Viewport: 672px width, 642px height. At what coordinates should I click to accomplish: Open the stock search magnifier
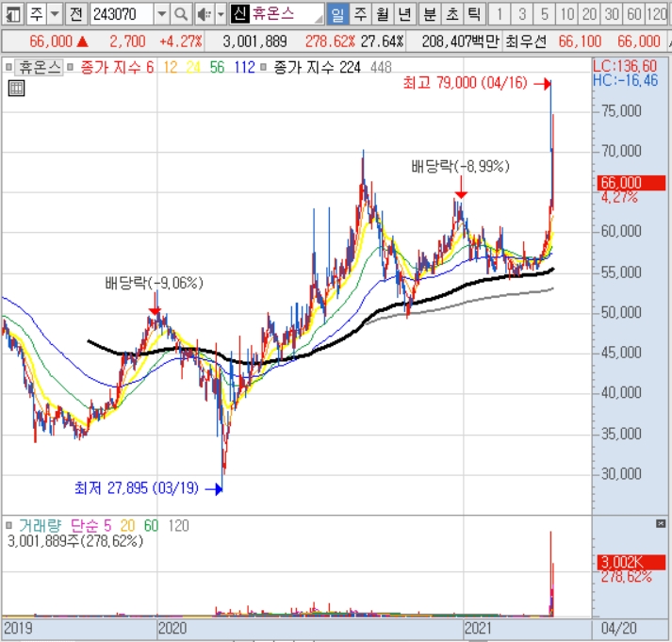click(x=180, y=14)
